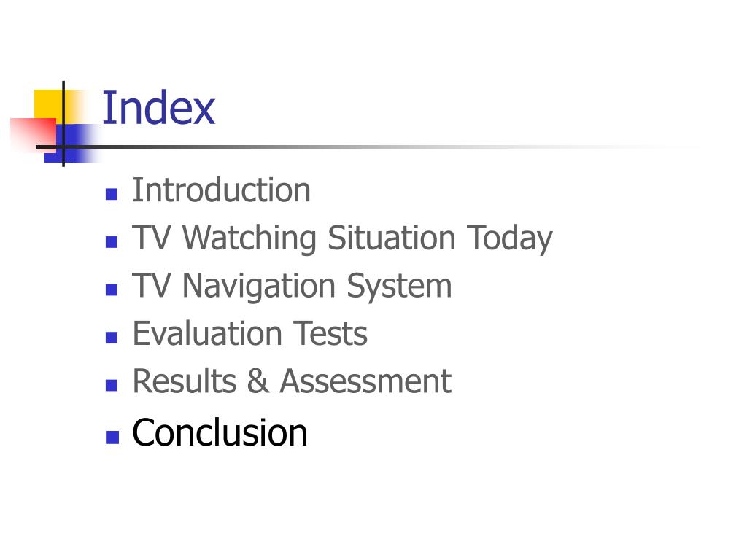747x560 pixels.
Task: Click the horizontal divider line under the title
Action: [362, 147]
